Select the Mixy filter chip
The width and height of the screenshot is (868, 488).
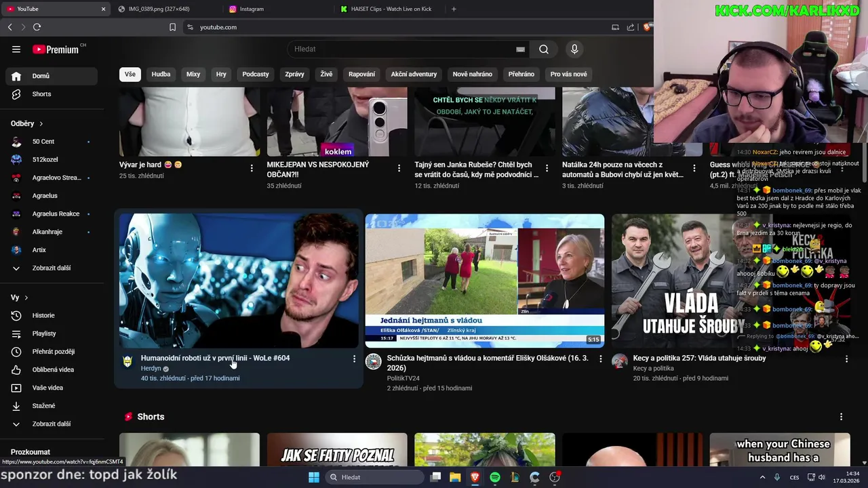coord(193,74)
